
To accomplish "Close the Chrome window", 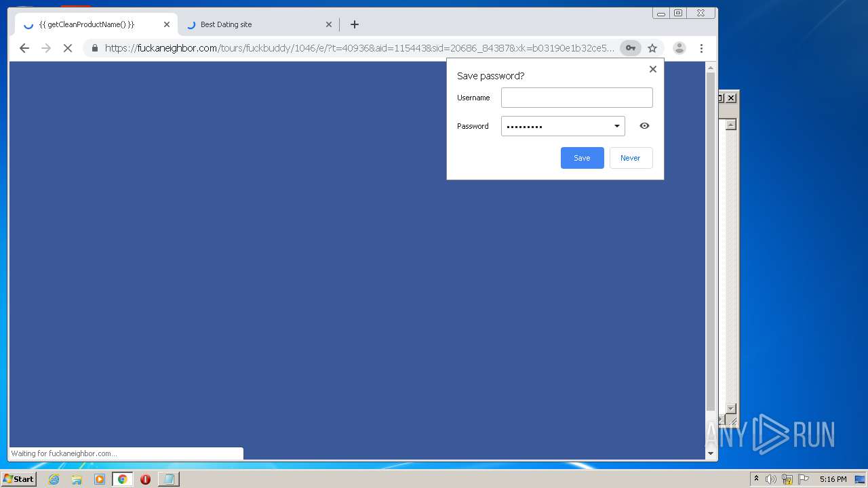I will [701, 13].
